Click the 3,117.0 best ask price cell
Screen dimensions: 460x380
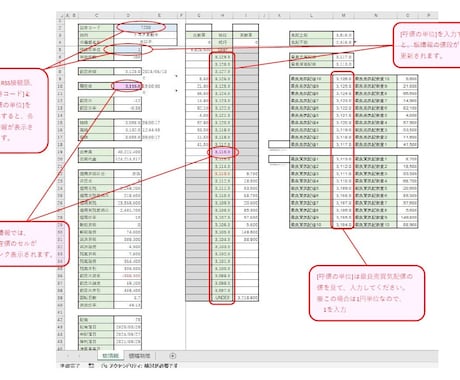click(x=343, y=144)
